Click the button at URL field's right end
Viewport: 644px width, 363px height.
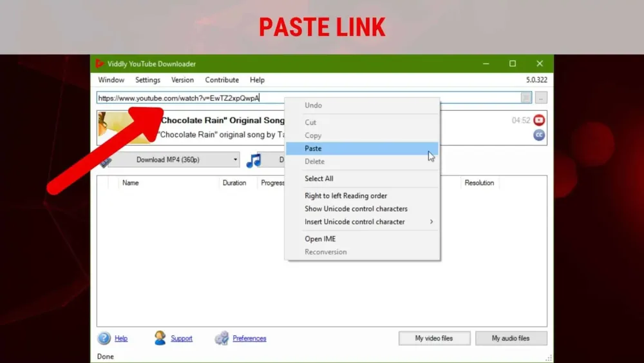point(526,98)
